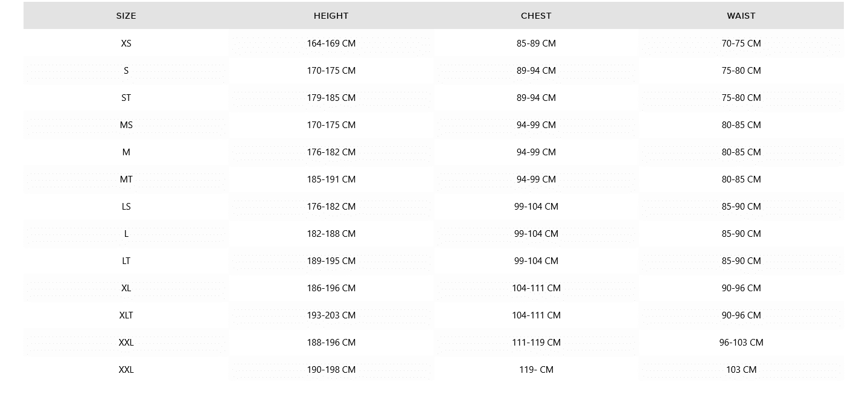Screen dimensions: 868x403
Task: Select the XLT size label
Action: coord(126,315)
